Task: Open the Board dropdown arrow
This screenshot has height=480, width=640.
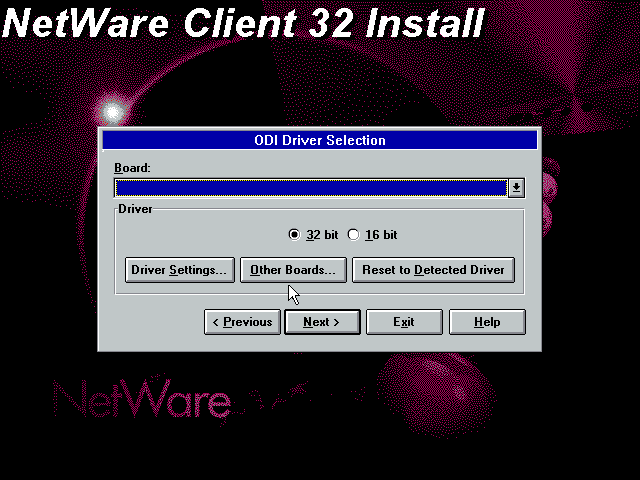Action: (x=516, y=188)
